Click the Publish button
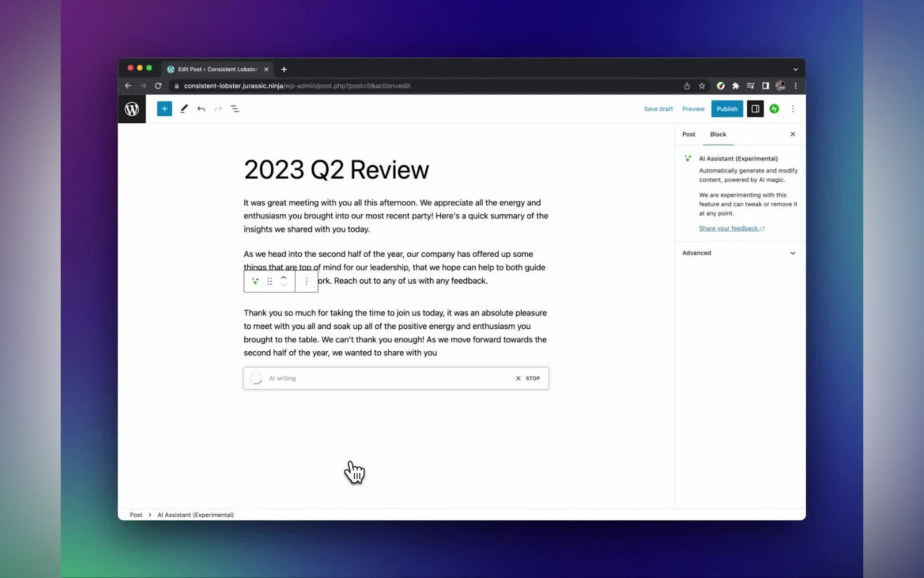 tap(726, 109)
